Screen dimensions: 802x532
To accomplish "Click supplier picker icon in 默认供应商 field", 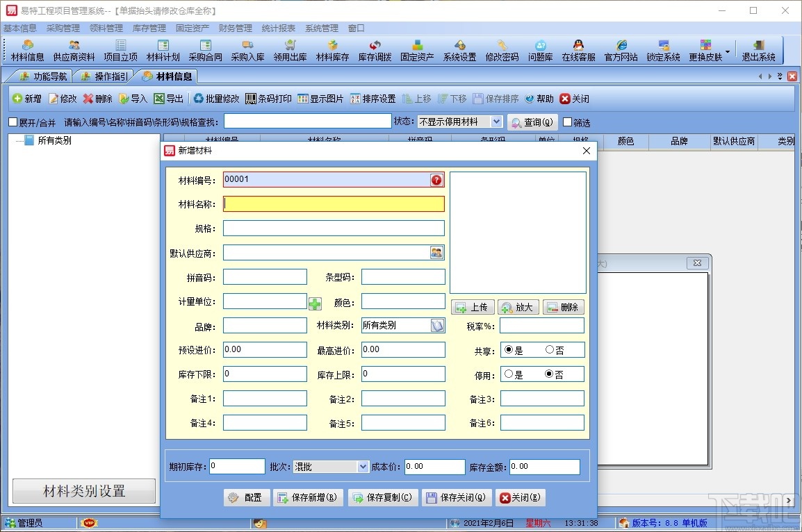I will [x=437, y=253].
